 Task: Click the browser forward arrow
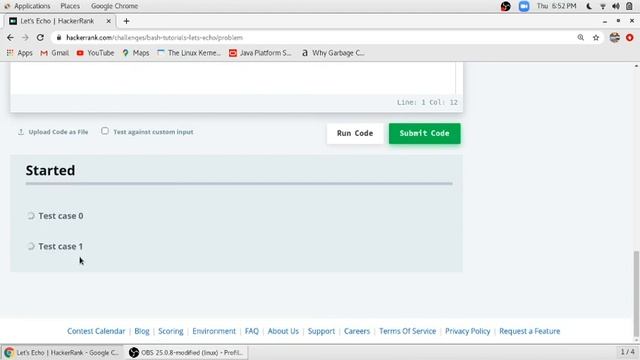point(25,38)
